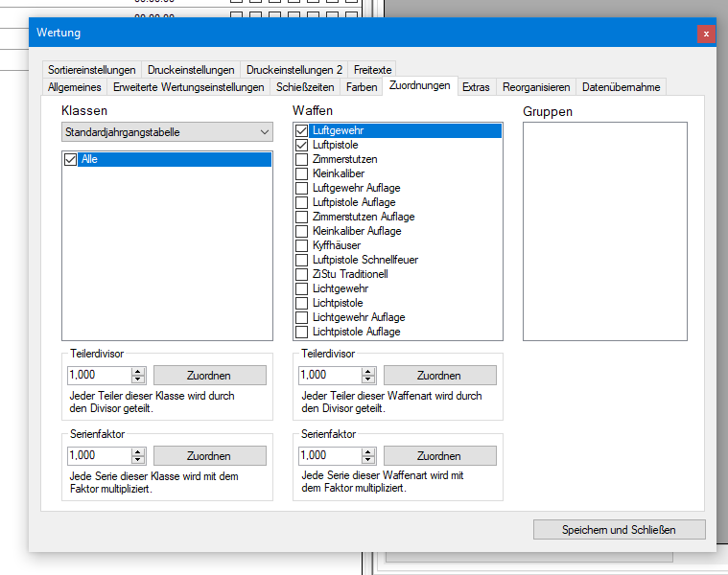Click Zuordnen for Klassen Teilerdivisor
The height and width of the screenshot is (575, 728).
(209, 376)
